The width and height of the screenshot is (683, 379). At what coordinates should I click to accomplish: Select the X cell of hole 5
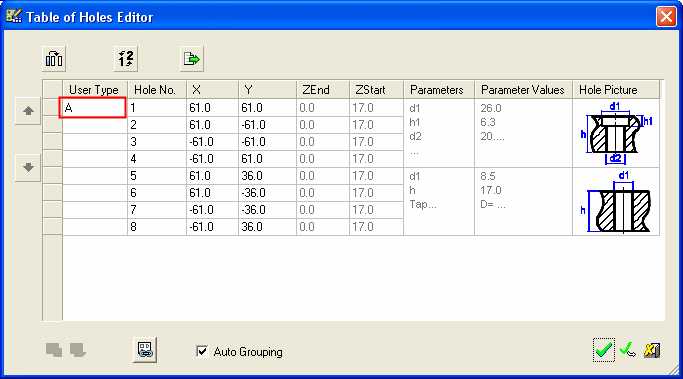click(212, 176)
